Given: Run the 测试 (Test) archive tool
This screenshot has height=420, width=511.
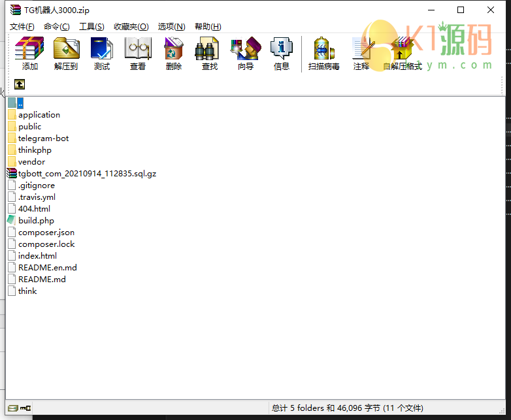Looking at the screenshot, I should [102, 48].
